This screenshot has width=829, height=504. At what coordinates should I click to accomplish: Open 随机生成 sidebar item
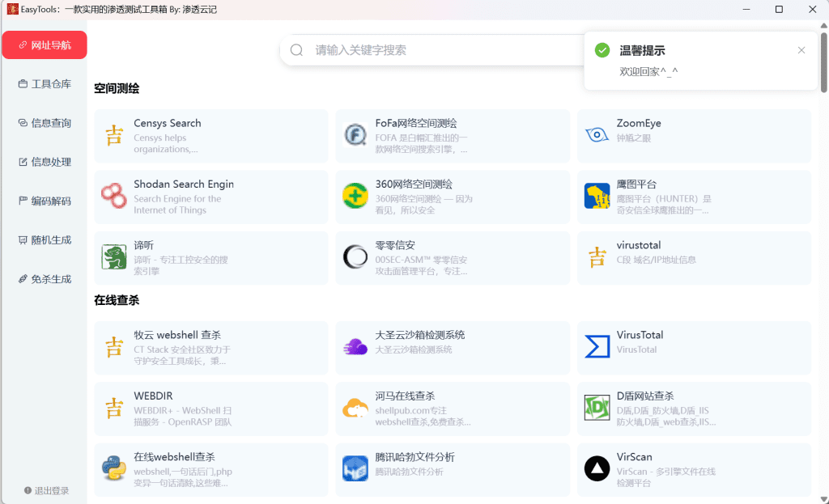pos(45,240)
